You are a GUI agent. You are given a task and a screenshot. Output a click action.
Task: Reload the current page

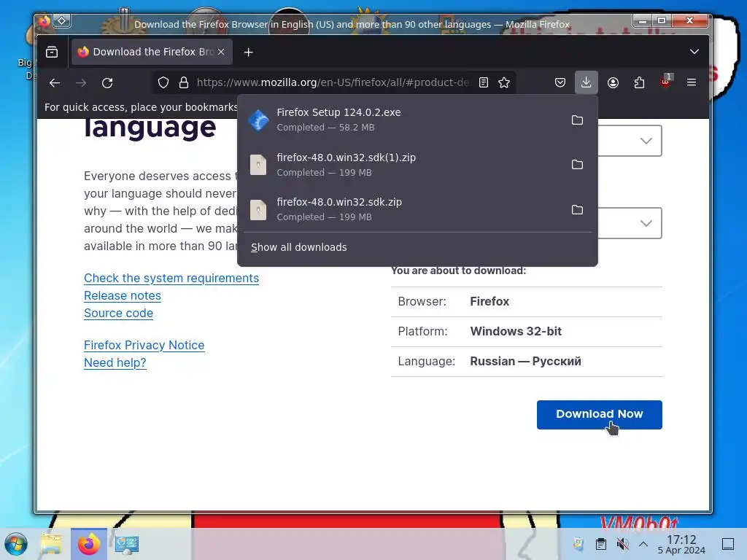tap(107, 83)
